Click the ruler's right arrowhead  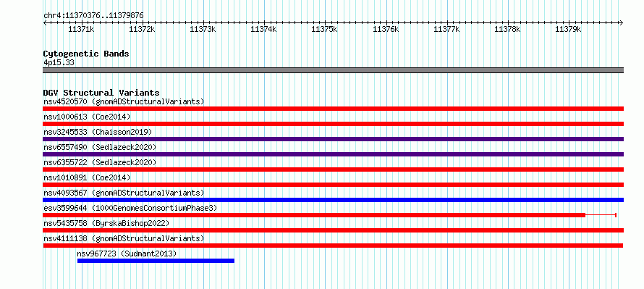click(622, 22)
